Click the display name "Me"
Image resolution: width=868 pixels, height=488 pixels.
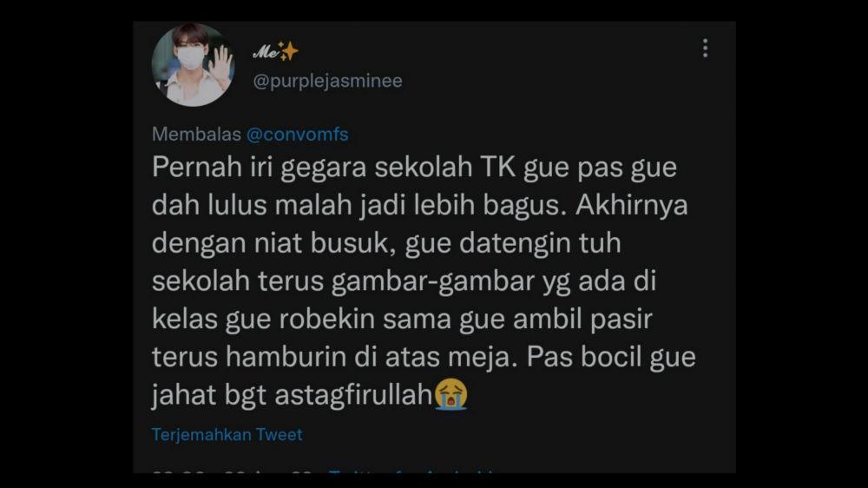coord(265,51)
